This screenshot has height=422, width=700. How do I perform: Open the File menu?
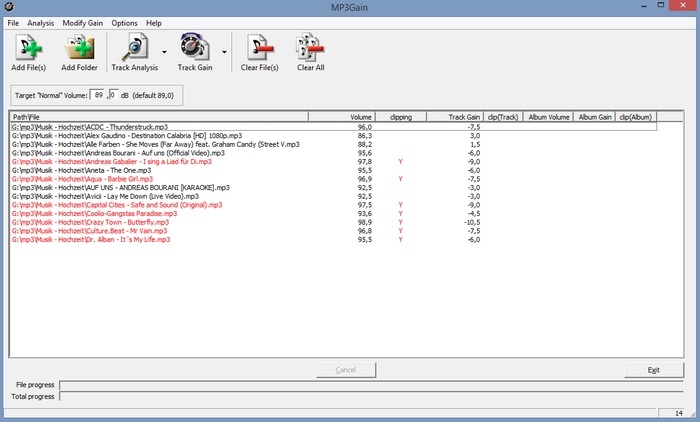[x=13, y=23]
